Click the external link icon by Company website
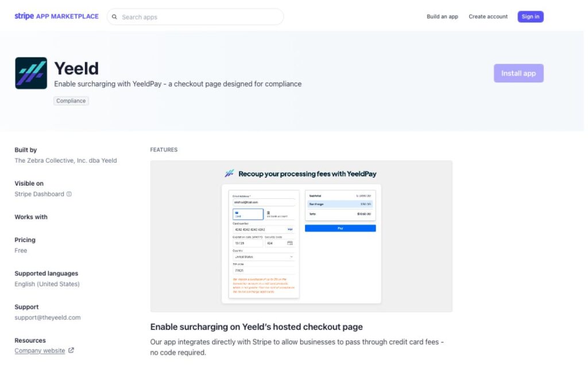Viewport: 588px width, 384px height. tap(71, 350)
